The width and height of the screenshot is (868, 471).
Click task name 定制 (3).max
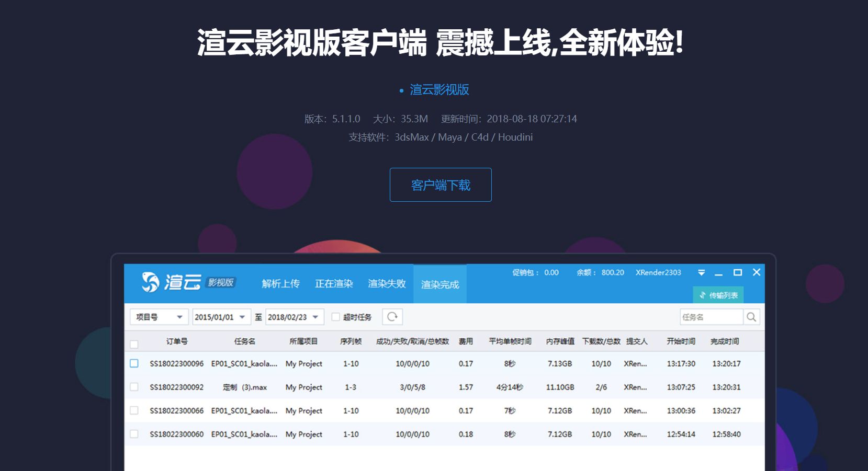pos(245,387)
